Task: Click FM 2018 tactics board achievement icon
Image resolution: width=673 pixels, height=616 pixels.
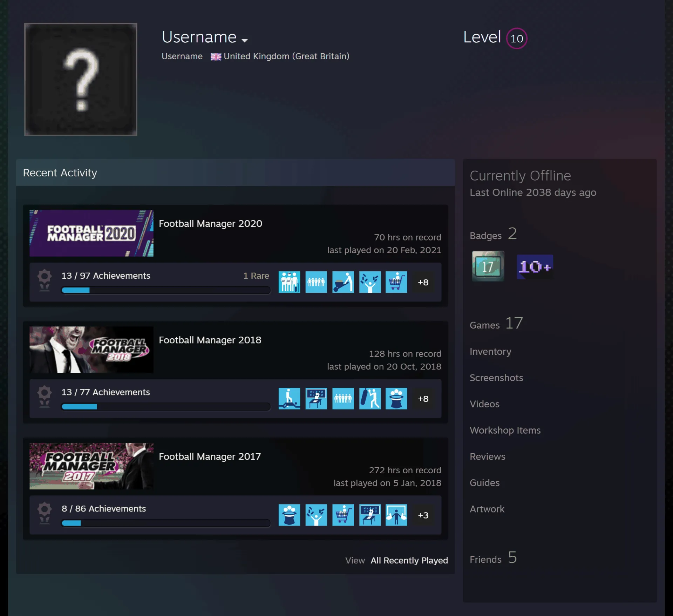Action: (316, 398)
